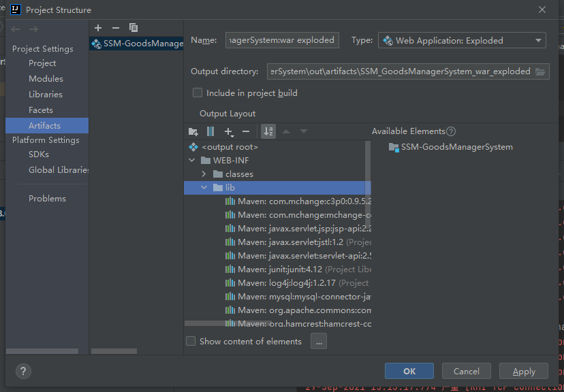Viewport: 564px width, 392px height.
Task: Toggle the Sort Elements by Names icon
Action: (268, 131)
